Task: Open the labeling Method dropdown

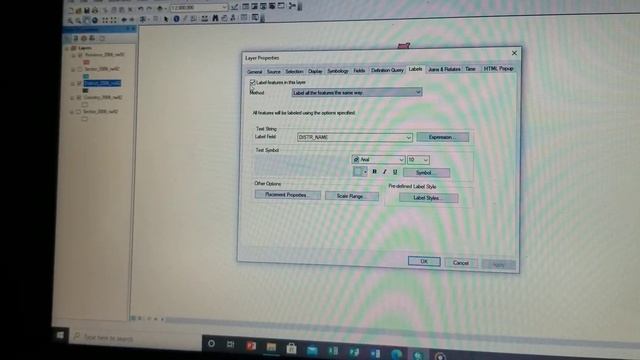Action: point(357,93)
